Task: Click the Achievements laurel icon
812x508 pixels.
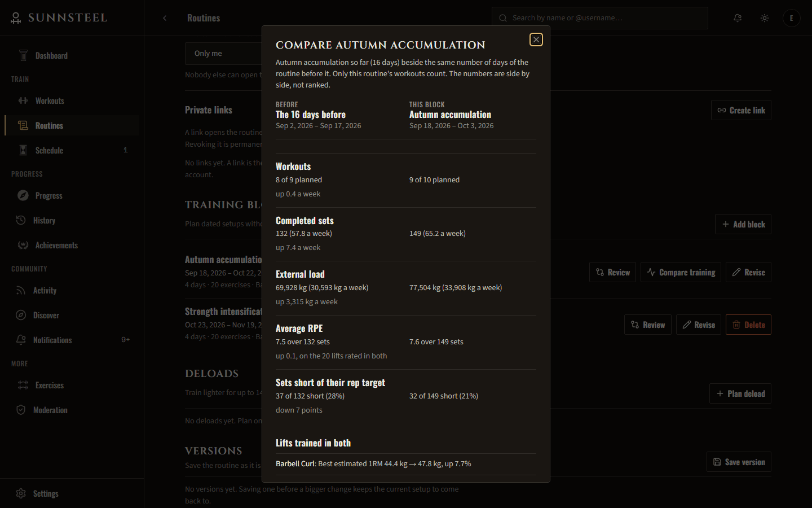Action: pos(23,245)
